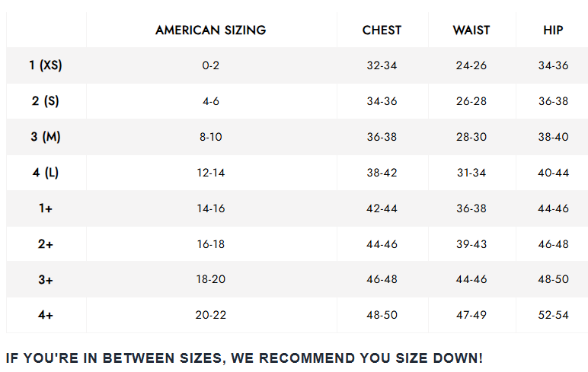Click the size down recommendation text
This screenshot has width=588, height=372.
tap(244, 358)
